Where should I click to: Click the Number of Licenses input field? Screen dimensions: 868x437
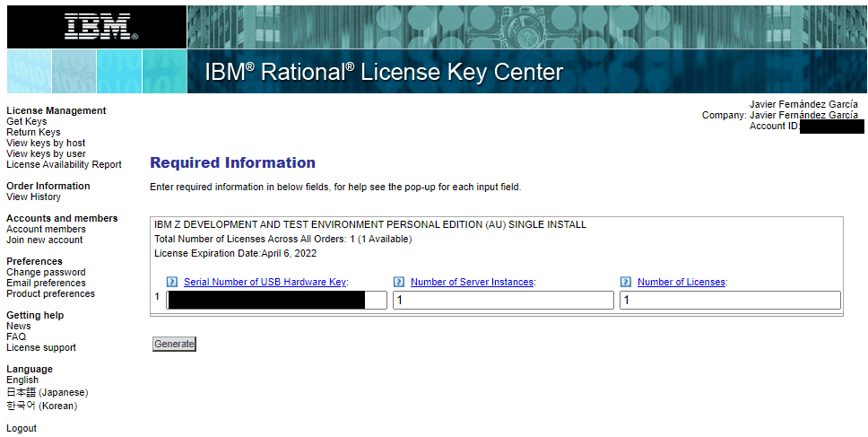(x=730, y=301)
